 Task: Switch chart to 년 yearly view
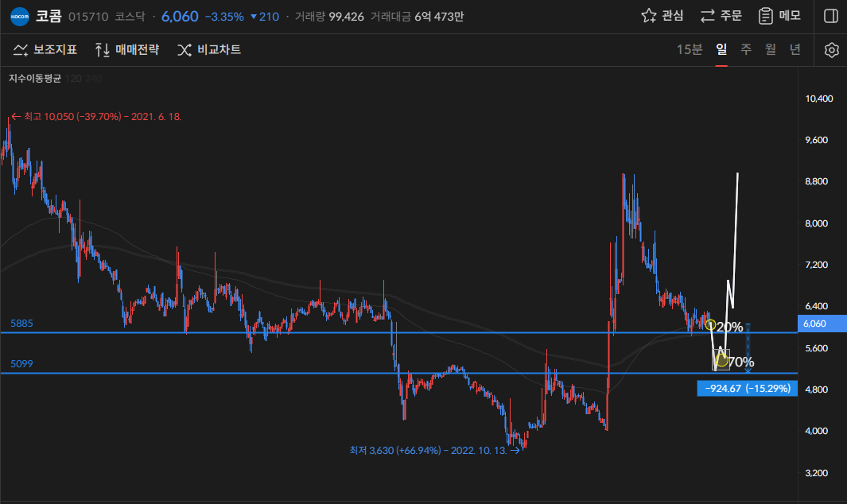[x=795, y=50]
